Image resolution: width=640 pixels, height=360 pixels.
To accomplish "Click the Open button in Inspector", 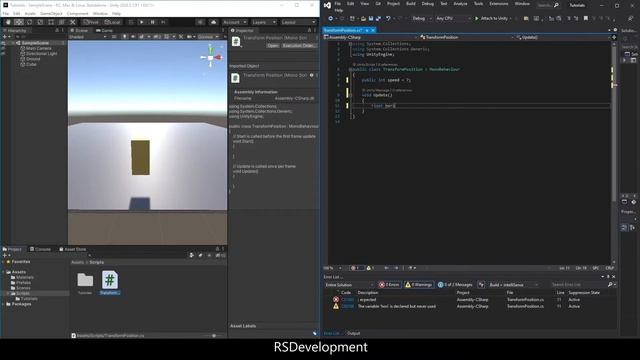I will pos(273,46).
